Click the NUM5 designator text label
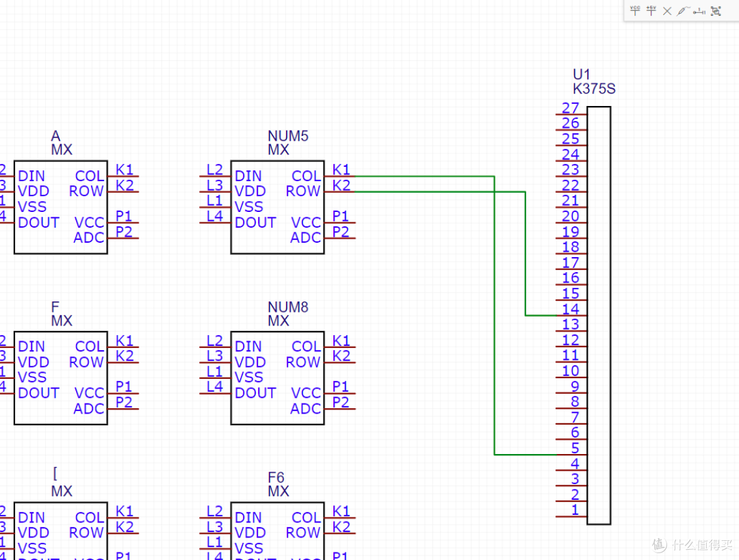The image size is (739, 560). point(288,136)
